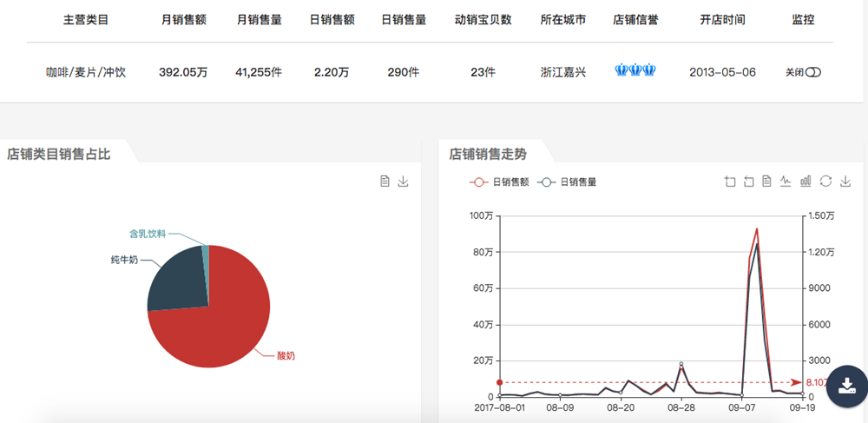Image resolution: width=868 pixels, height=423 pixels.
Task: Open data view of the sales trend chart
Action: [x=767, y=182]
